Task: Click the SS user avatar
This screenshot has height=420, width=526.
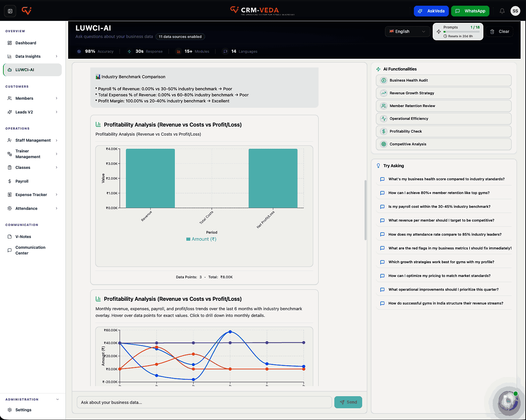Action: [515, 11]
